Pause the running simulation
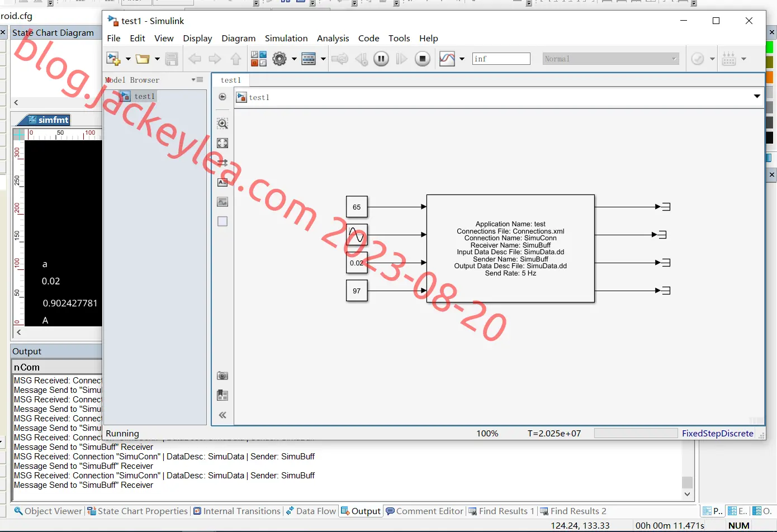Screen dimensions: 777x532 point(381,59)
